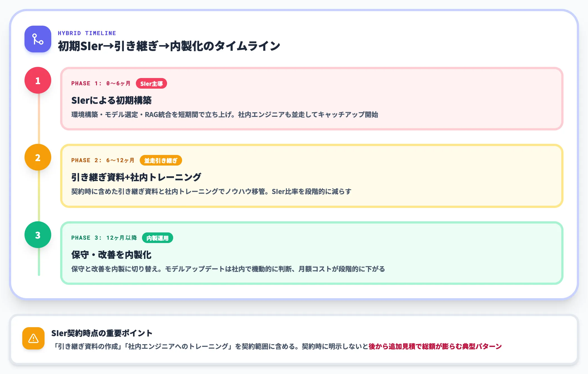Click the PHASE 3: 12ヶ月以降 label
The height and width of the screenshot is (374, 588).
pyautogui.click(x=104, y=238)
